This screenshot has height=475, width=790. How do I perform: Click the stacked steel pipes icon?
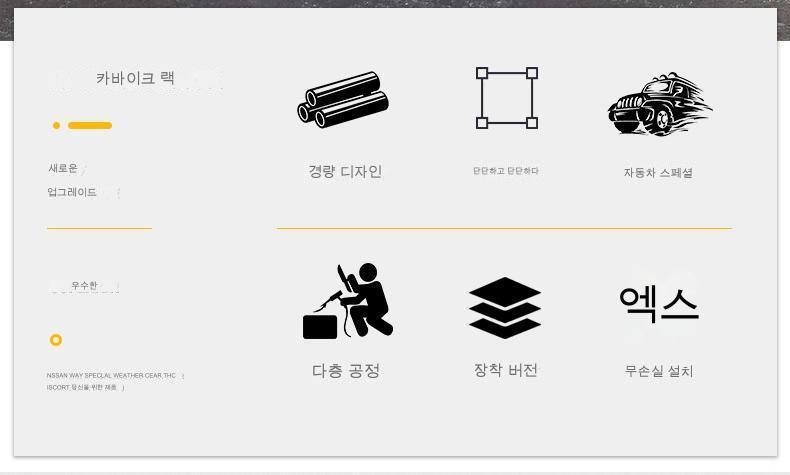coord(343,100)
